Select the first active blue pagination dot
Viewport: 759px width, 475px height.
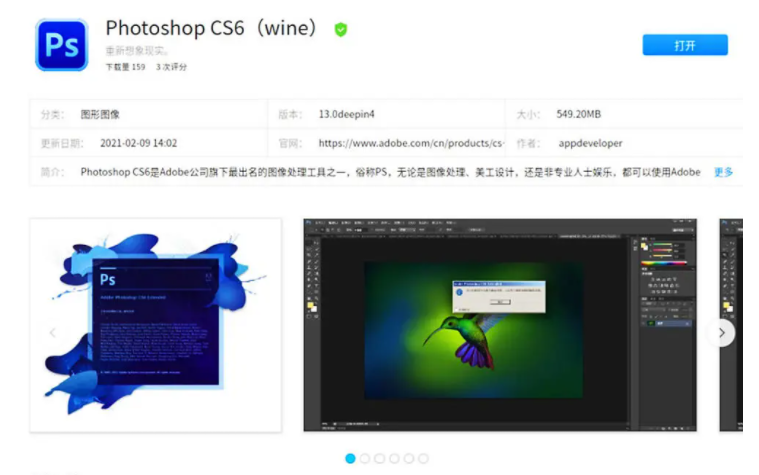pos(350,458)
